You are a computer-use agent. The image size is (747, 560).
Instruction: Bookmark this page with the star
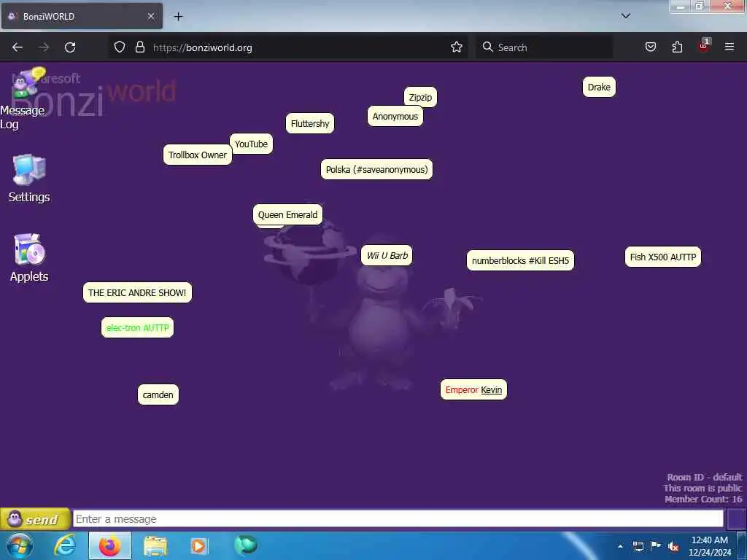coord(457,47)
